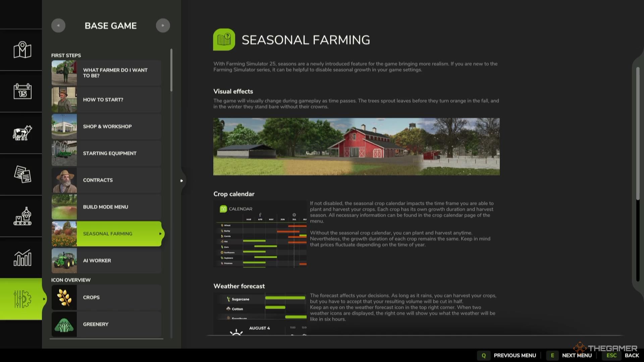Click the topic list scrollbar
The height and width of the screenshot is (362, 644).
171,70
